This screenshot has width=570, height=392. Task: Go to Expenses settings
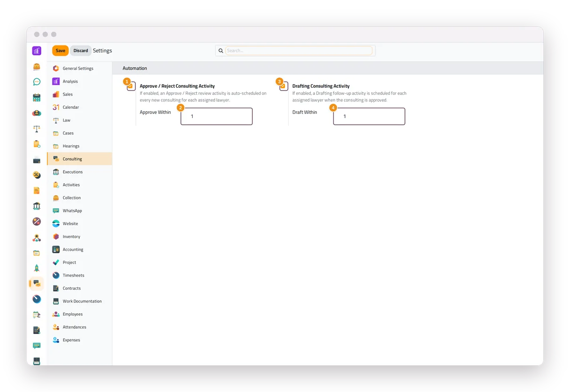[80, 340]
